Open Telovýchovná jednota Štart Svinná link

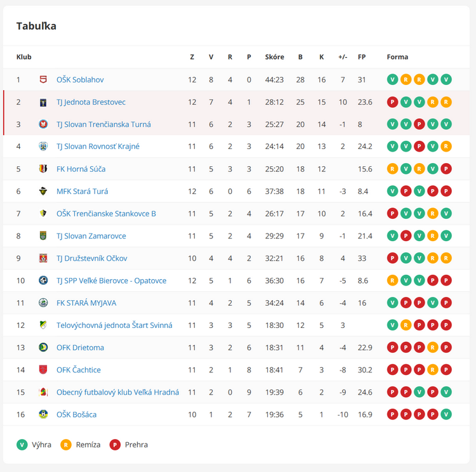click(114, 325)
